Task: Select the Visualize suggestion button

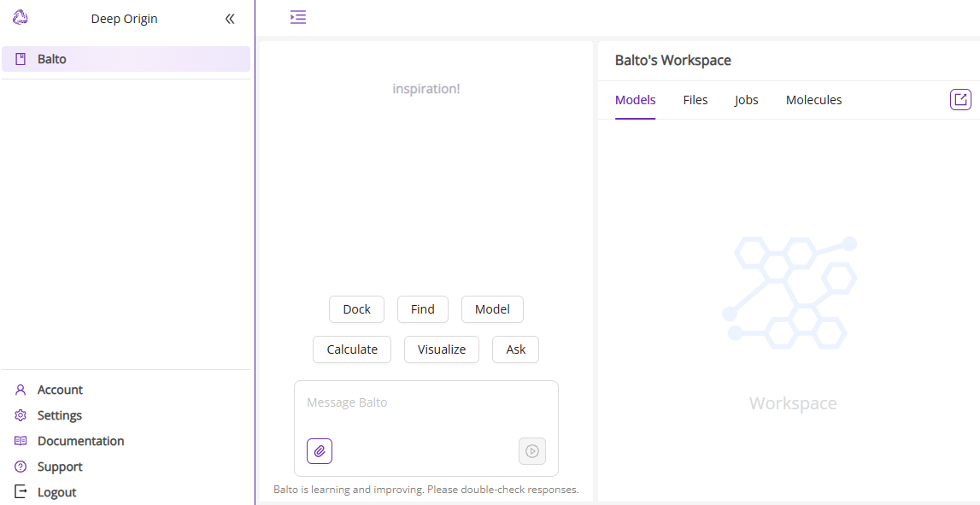Action: 442,349
